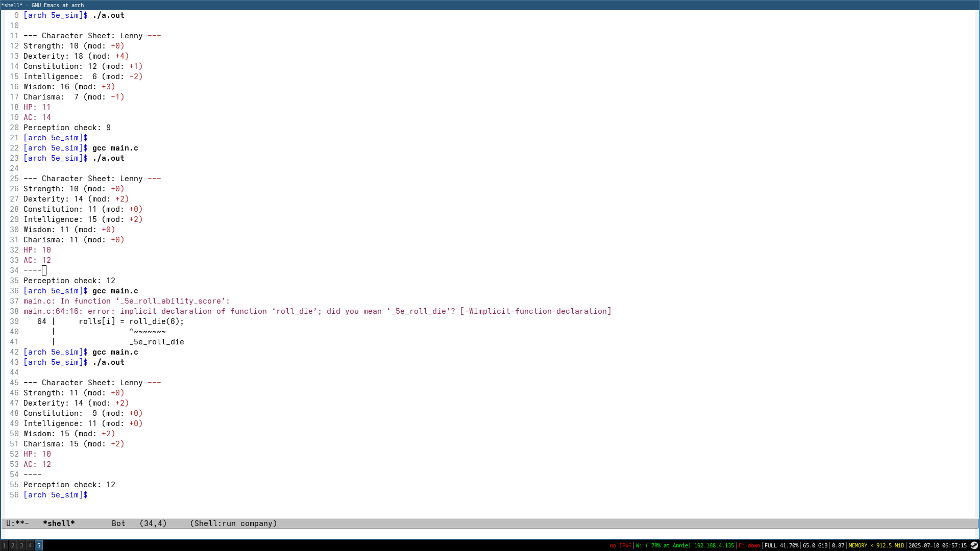Click 'HP: 11' on line 18
This screenshot has width=980, height=551.
click(x=37, y=107)
